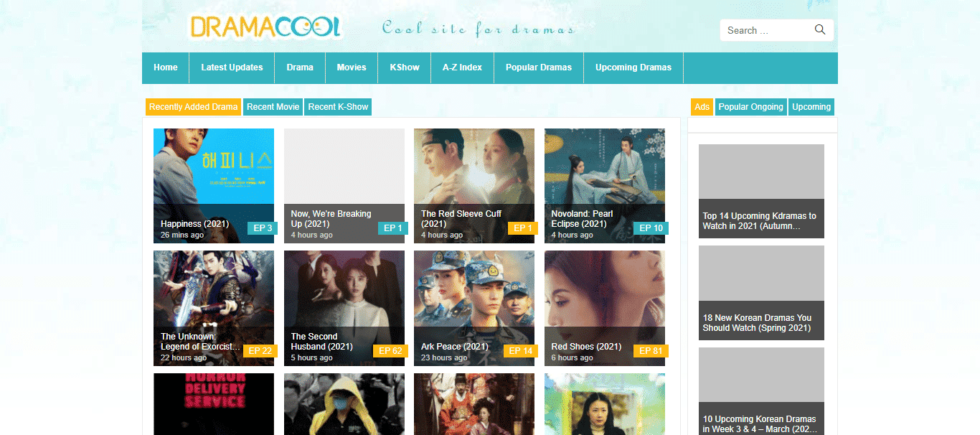Image resolution: width=980 pixels, height=435 pixels.
Task: Click the Ark Peace (2021) title link
Action: tap(455, 347)
